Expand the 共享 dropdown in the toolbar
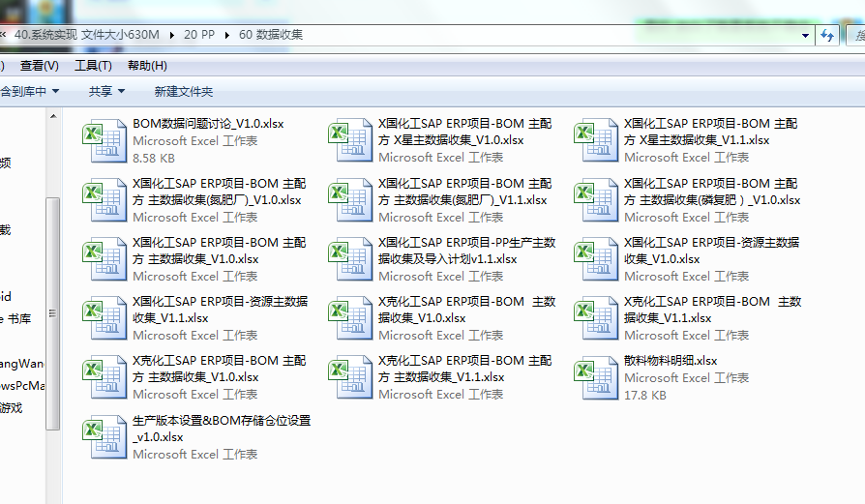865x504 pixels. coord(106,91)
